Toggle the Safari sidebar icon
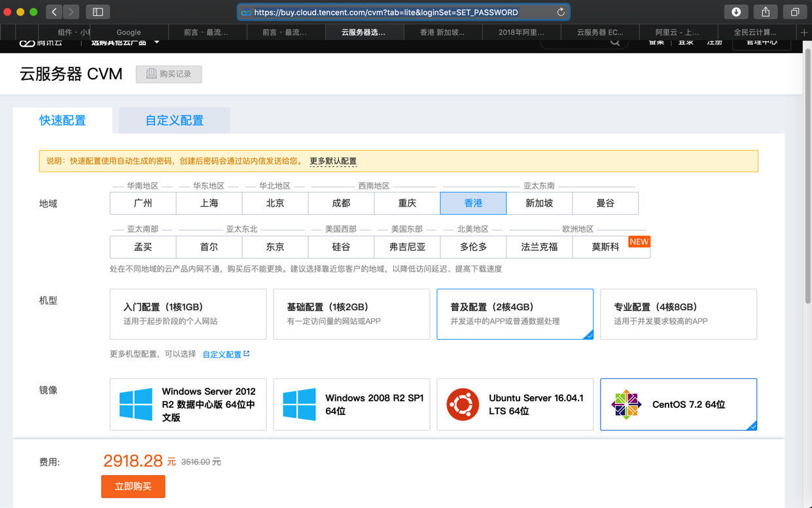This screenshot has height=508, width=812. (97, 12)
